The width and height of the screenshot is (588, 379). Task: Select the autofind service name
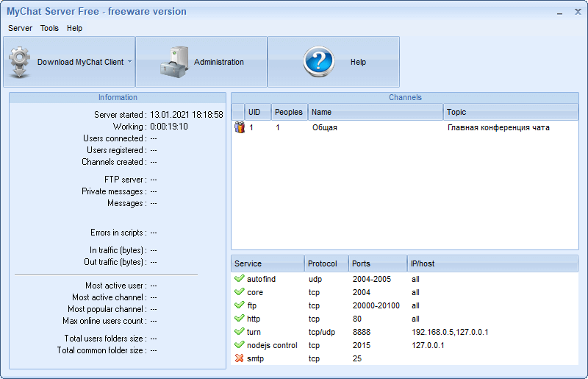[261, 279]
